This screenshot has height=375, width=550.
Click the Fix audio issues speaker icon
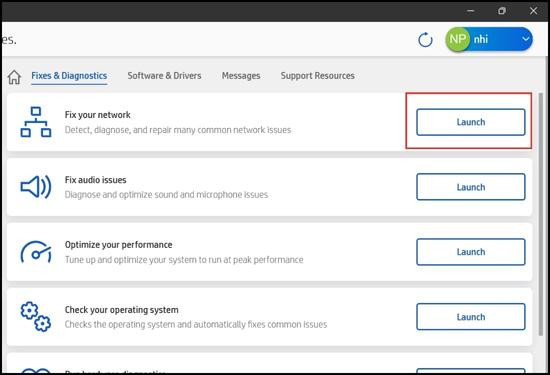point(36,187)
